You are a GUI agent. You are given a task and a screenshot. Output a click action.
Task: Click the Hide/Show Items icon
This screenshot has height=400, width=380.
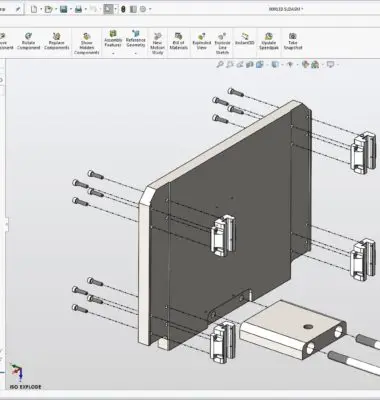coord(290,65)
